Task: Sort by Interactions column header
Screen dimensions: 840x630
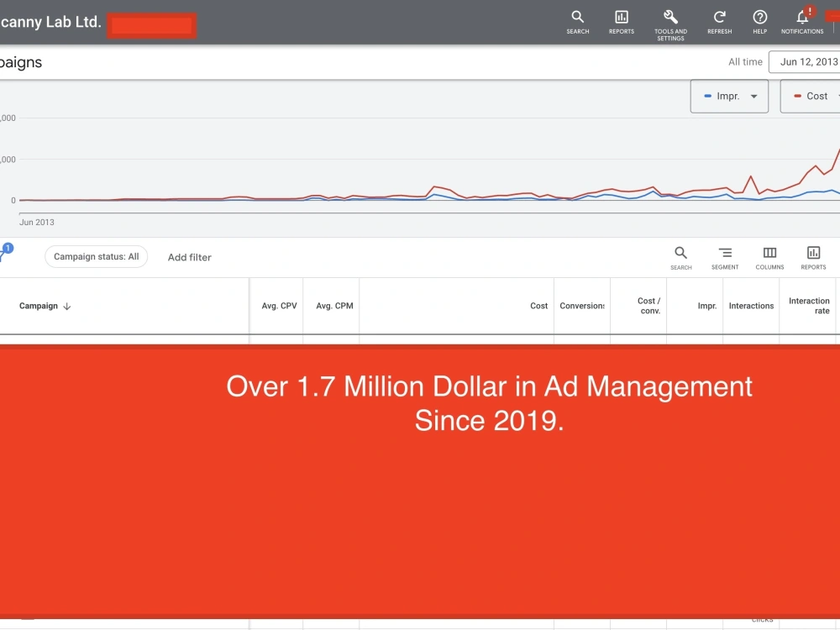Action: tap(751, 306)
